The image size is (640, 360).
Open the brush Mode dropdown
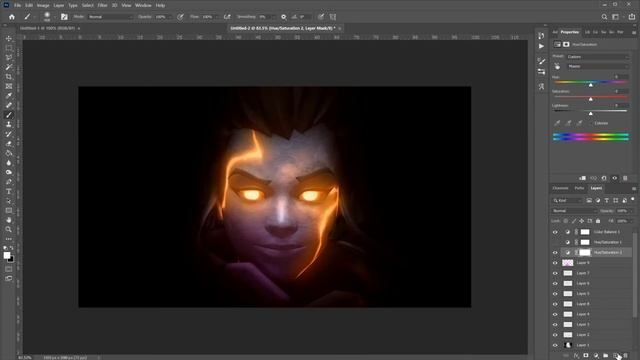(x=110, y=17)
